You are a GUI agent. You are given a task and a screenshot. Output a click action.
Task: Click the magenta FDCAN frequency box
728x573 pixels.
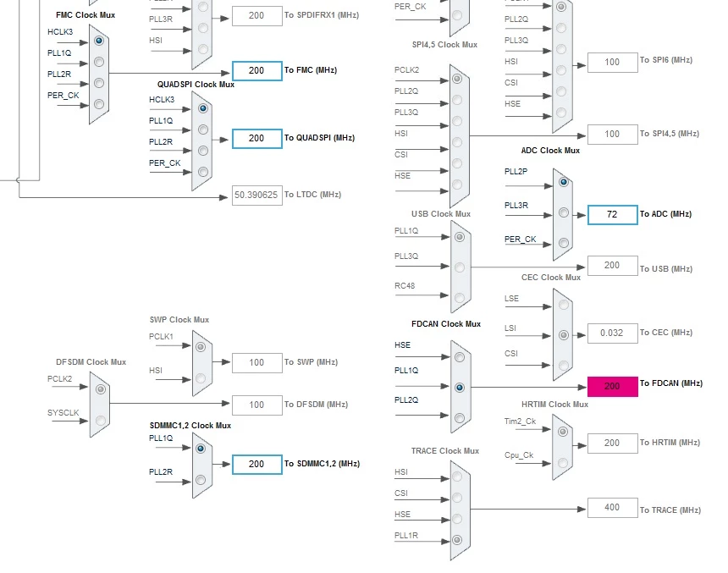point(612,386)
